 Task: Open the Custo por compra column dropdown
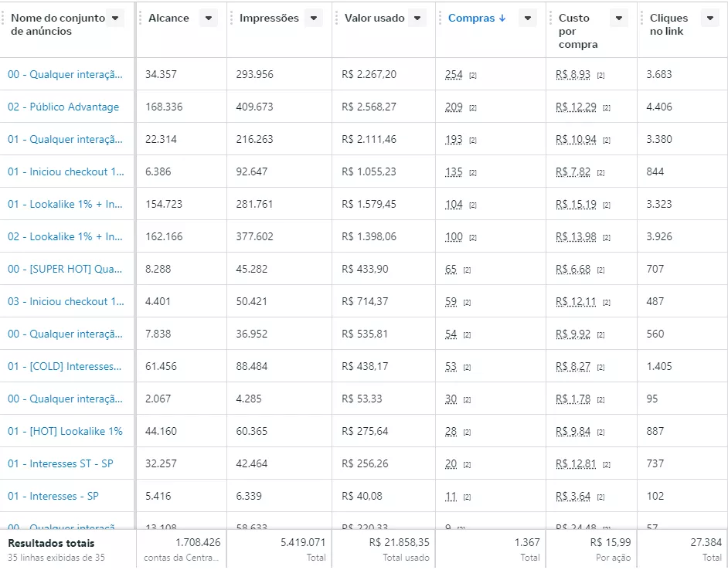(x=618, y=19)
